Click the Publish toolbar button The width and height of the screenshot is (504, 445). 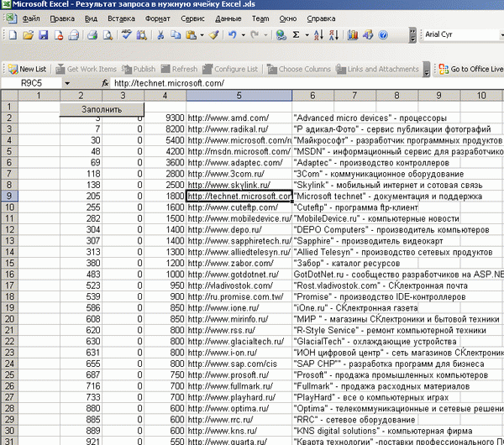click(x=139, y=69)
